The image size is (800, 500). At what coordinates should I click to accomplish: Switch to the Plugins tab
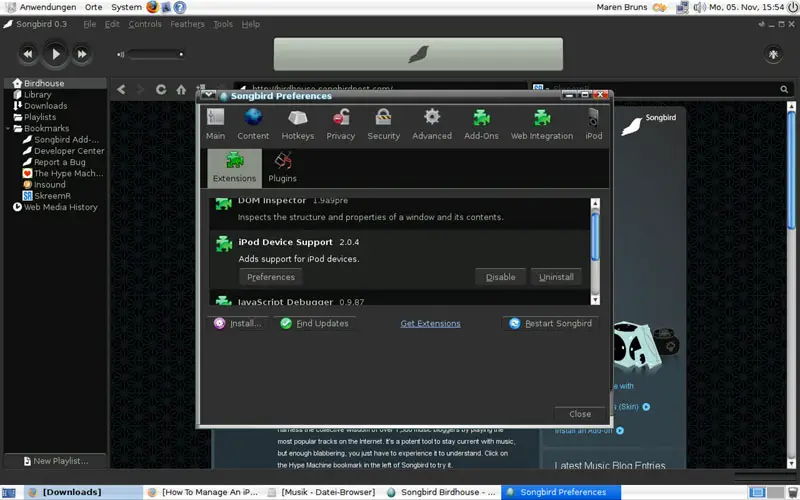click(x=283, y=168)
